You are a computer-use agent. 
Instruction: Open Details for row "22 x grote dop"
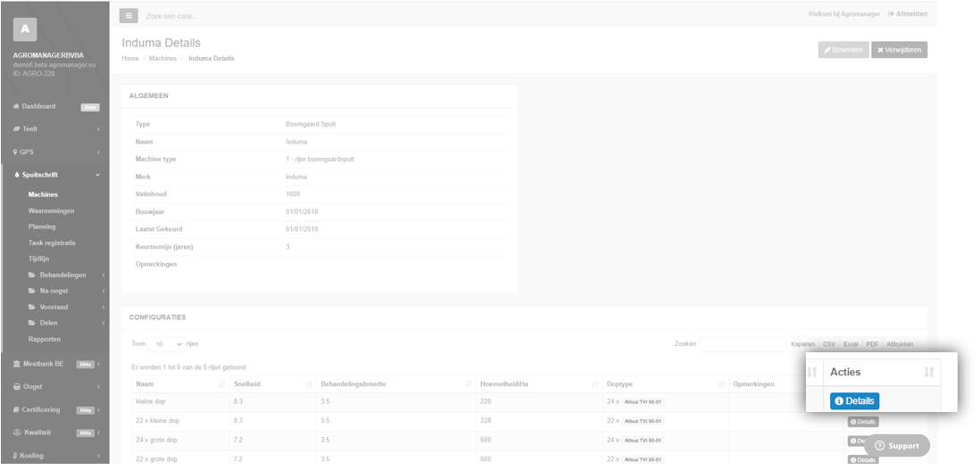point(862,460)
